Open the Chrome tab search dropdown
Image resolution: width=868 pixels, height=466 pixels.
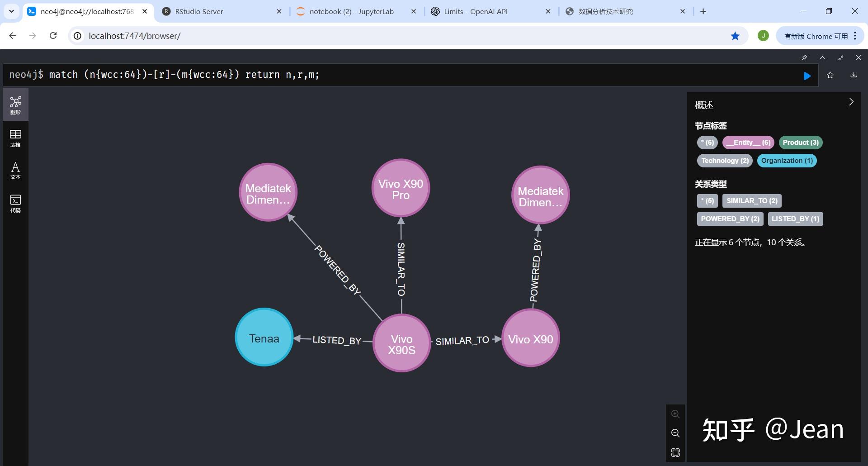11,11
